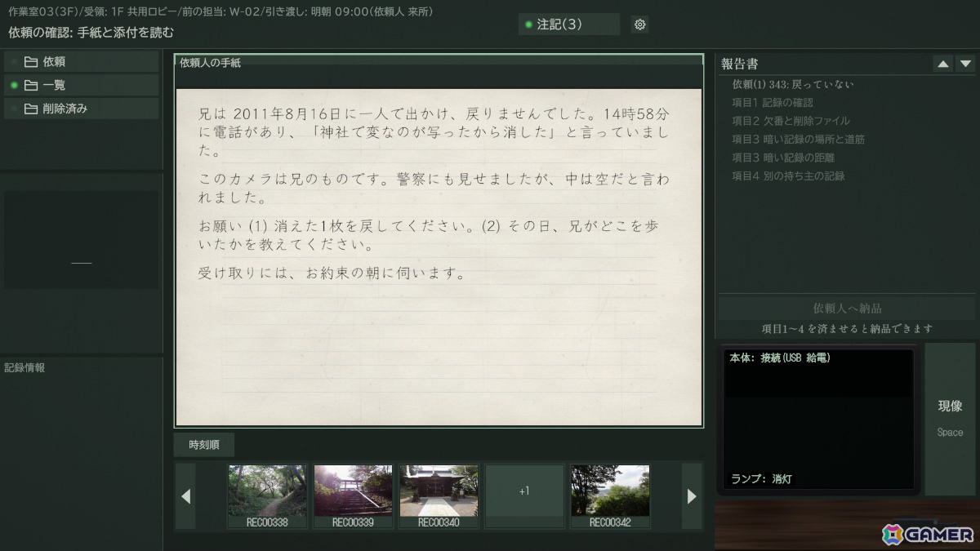Show previous thumbnails with left arrow
The image size is (980, 551).
click(x=185, y=496)
